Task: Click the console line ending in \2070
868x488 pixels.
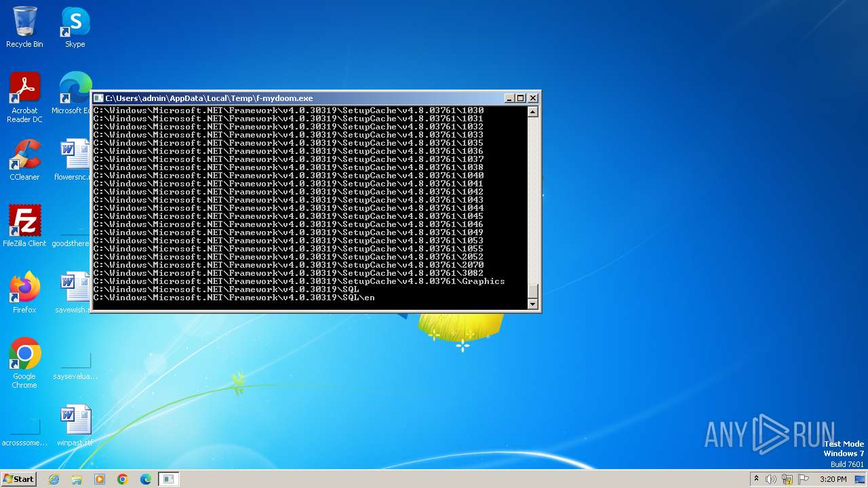Action: pyautogui.click(x=288, y=265)
